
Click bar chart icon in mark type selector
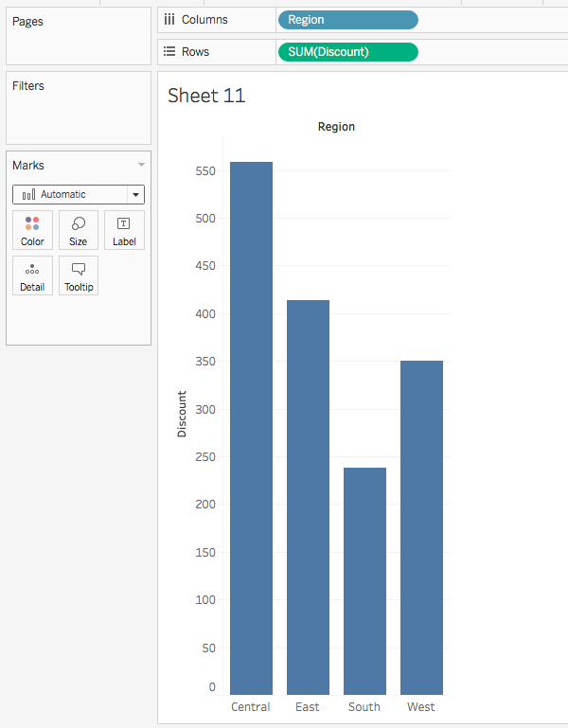click(28, 195)
